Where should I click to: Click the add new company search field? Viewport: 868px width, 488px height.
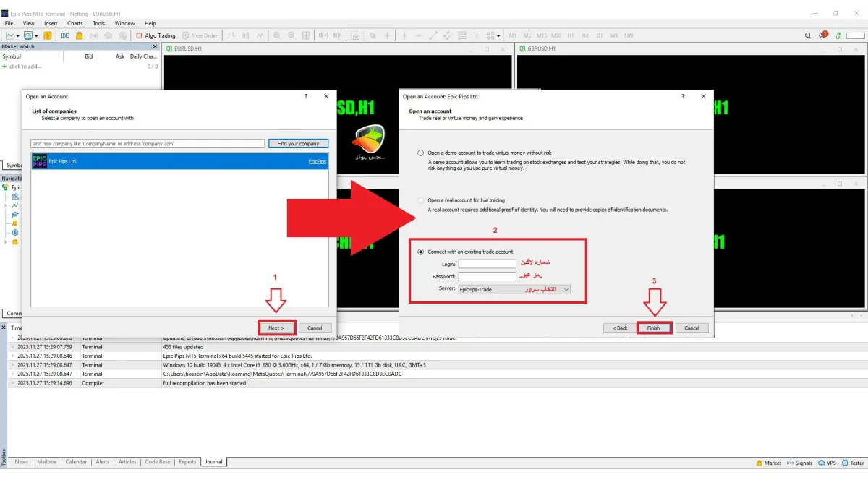pyautogui.click(x=148, y=144)
